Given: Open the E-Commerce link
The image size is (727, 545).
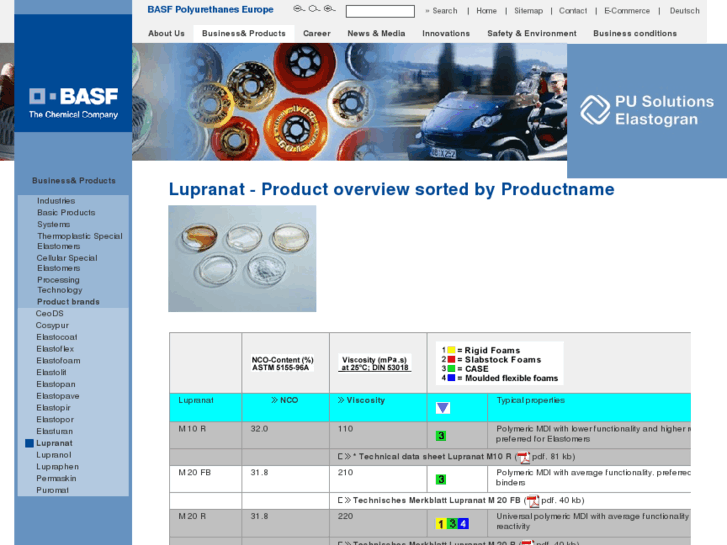Looking at the screenshot, I should tap(627, 11).
